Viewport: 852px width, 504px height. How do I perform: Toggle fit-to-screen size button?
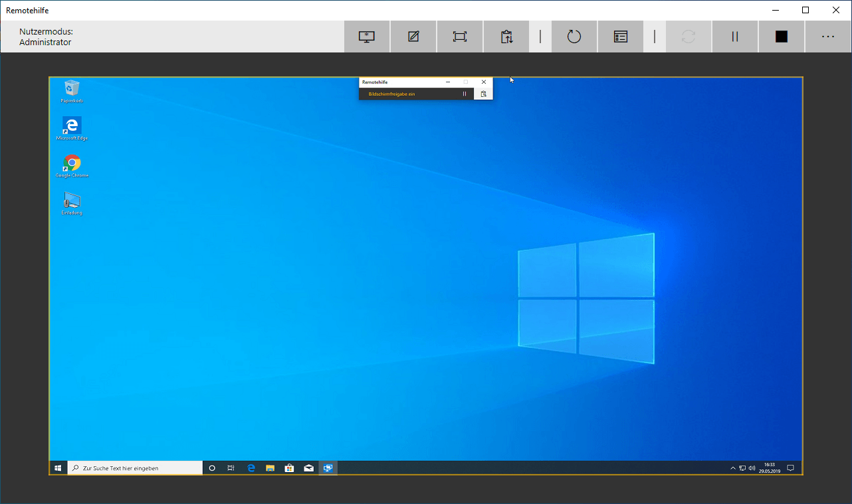click(x=460, y=37)
